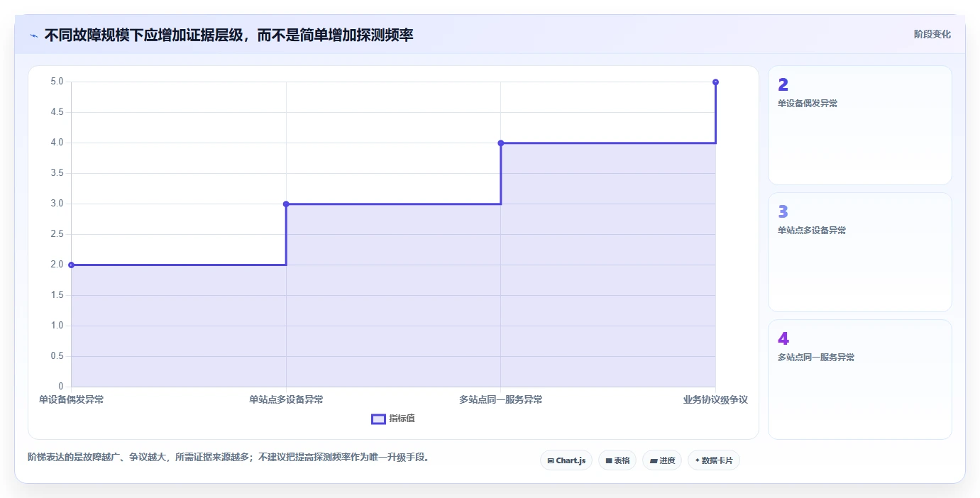The height and width of the screenshot is (498, 980).
Task: Click the y-axis tick 4.5
Action: pyautogui.click(x=57, y=112)
